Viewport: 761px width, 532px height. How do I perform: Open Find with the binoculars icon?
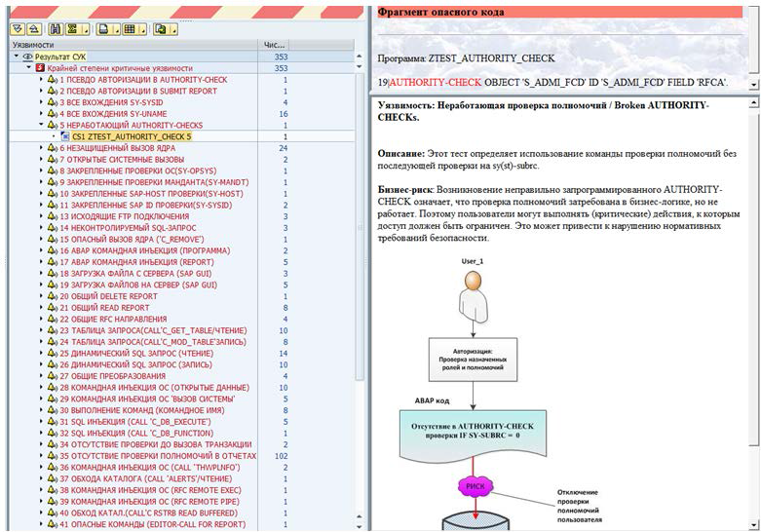click(x=56, y=29)
